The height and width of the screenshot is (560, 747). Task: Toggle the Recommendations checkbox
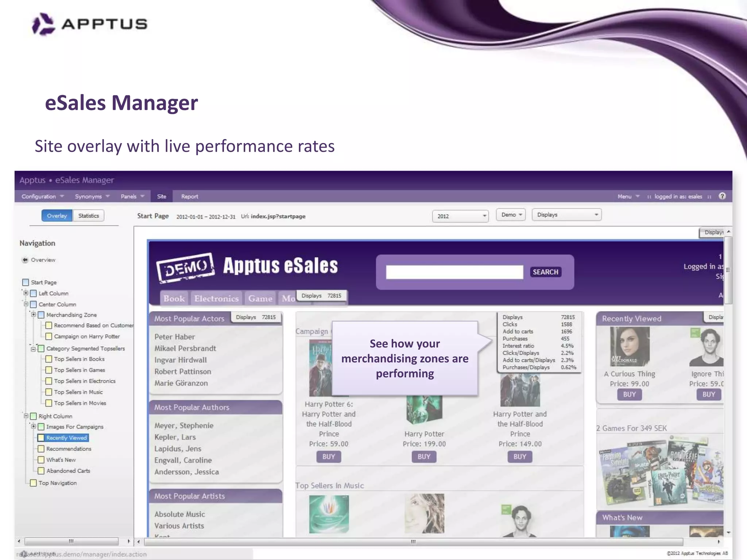pos(41,448)
